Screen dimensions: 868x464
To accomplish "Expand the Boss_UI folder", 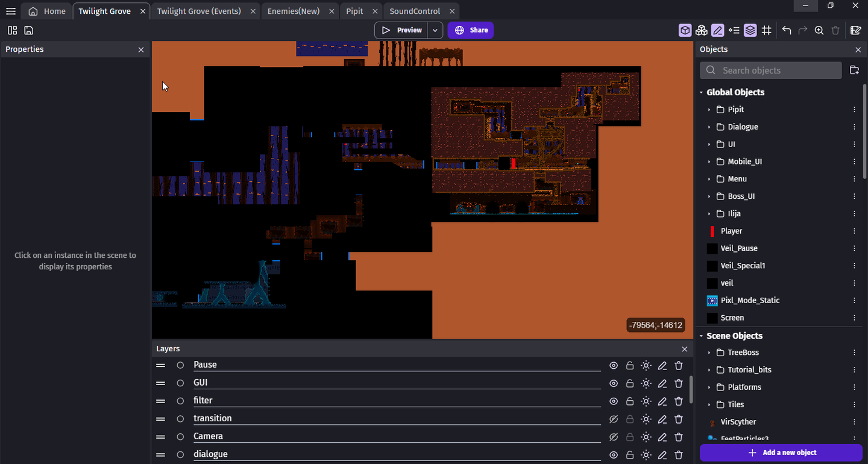I will [x=709, y=196].
